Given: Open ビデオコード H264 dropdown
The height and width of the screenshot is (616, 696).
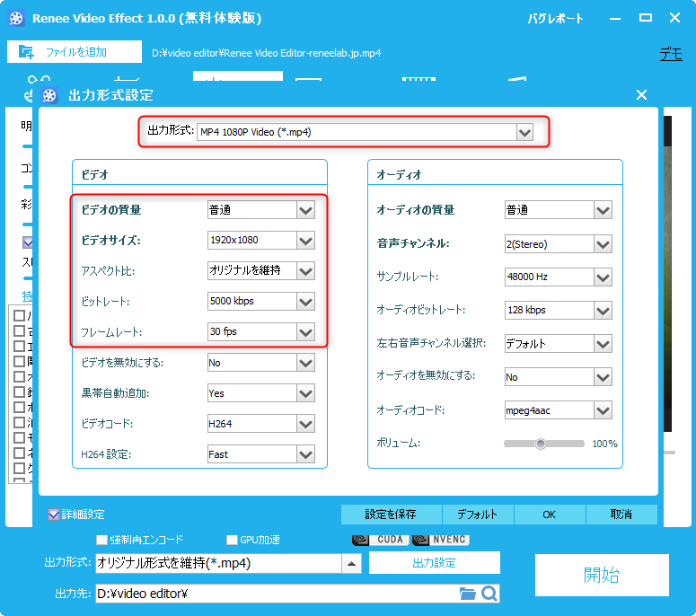Looking at the screenshot, I should click(x=305, y=424).
